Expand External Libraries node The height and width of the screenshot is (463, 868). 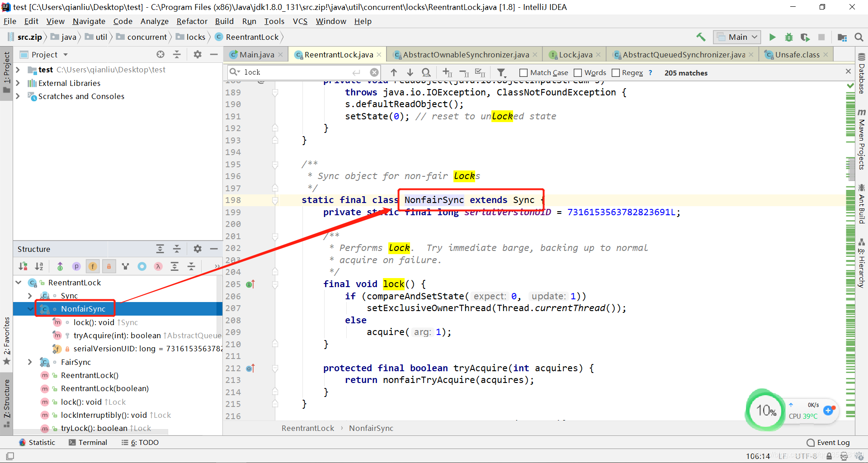point(18,83)
